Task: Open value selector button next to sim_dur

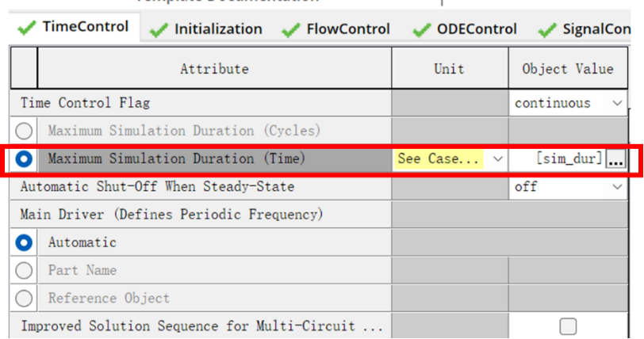Action: tap(616, 159)
